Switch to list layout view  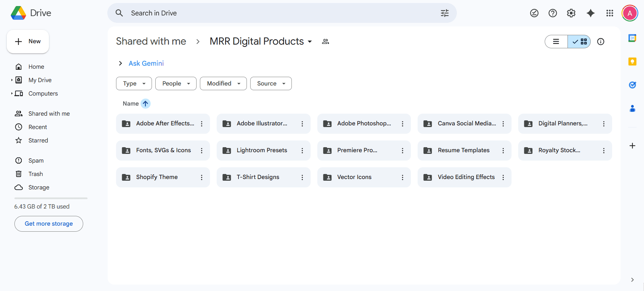(x=556, y=42)
